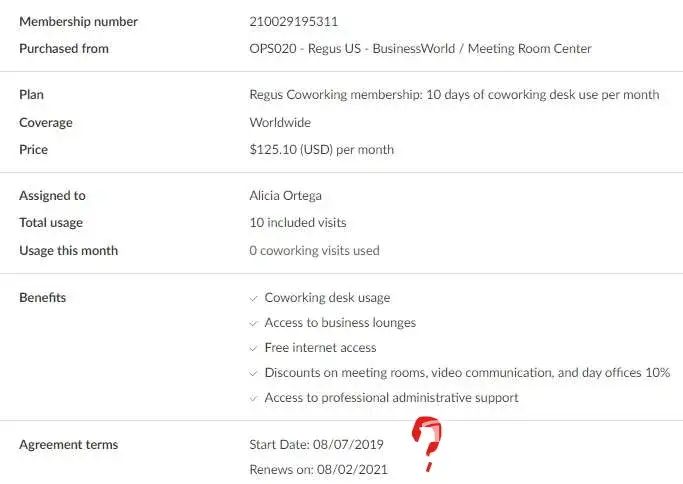The width and height of the screenshot is (683, 484).
Task: Click the checkmark beside Access to business lounges
Action: coord(253,323)
